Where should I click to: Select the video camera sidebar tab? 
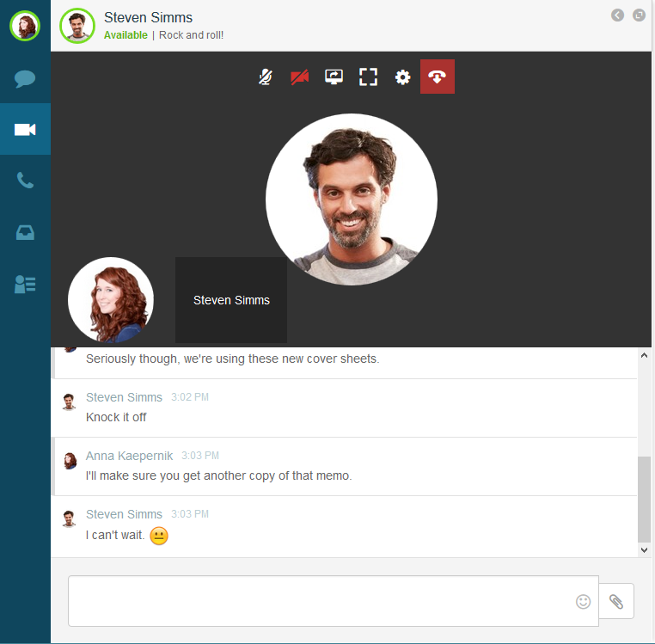[25, 129]
